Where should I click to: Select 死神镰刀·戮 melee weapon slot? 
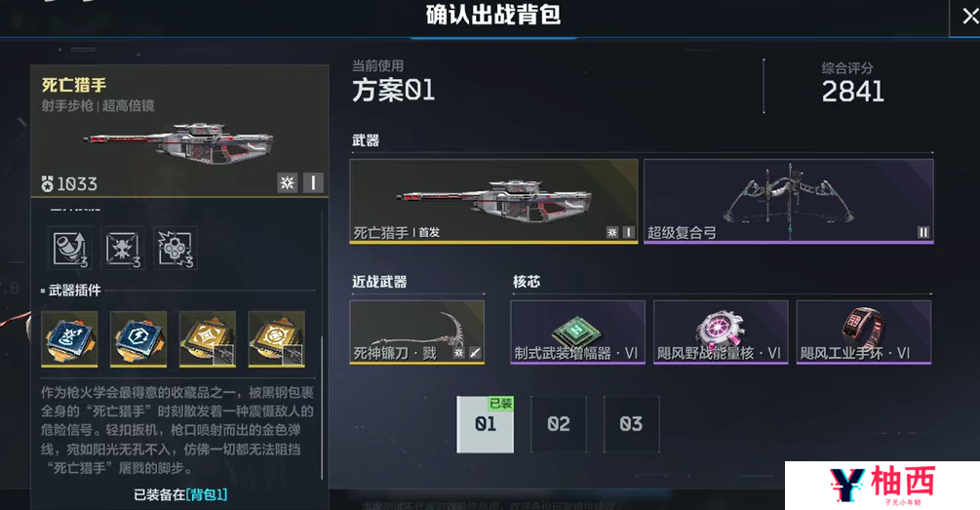[x=417, y=333]
